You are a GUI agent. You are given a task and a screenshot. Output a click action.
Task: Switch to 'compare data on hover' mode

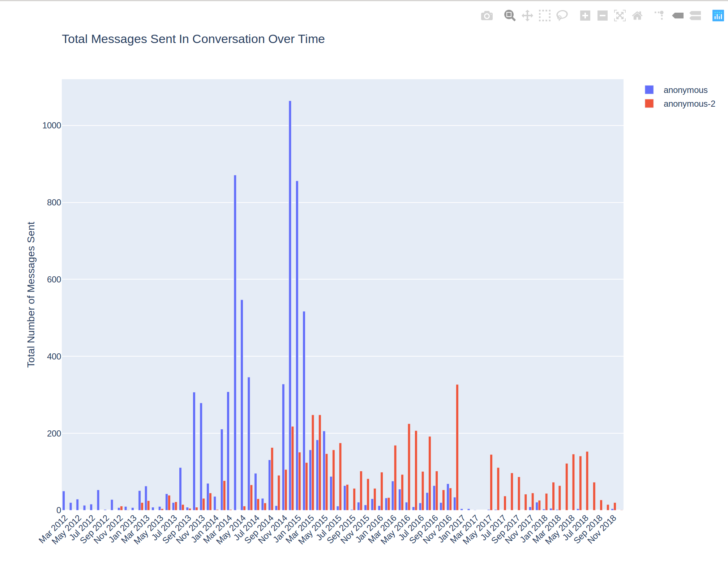click(695, 16)
